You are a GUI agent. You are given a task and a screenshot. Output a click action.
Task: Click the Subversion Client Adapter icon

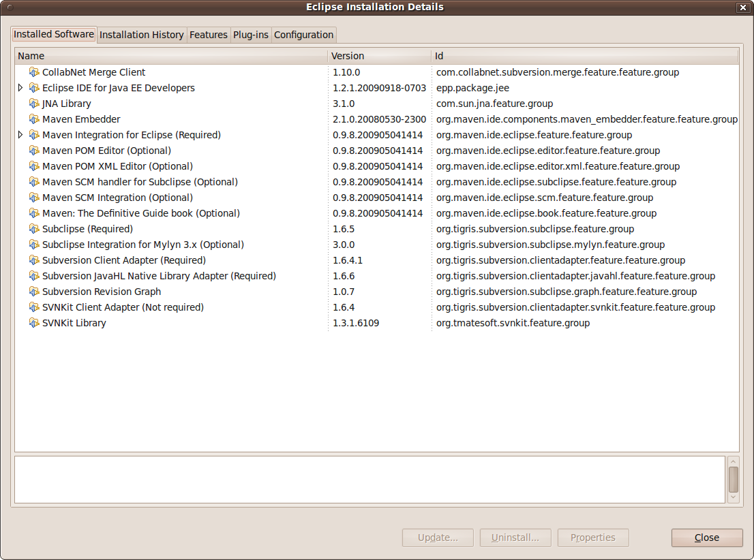coord(34,260)
